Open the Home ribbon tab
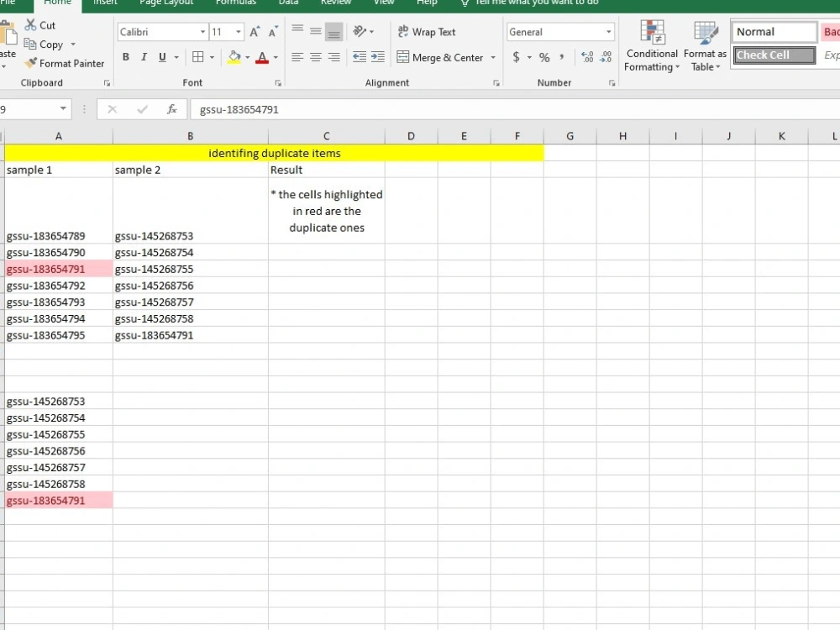Image resolution: width=840 pixels, height=630 pixels. click(x=57, y=3)
